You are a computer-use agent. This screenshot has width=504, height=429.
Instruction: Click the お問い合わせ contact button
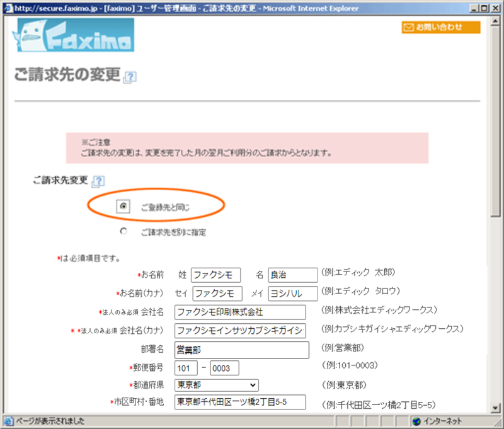point(440,28)
